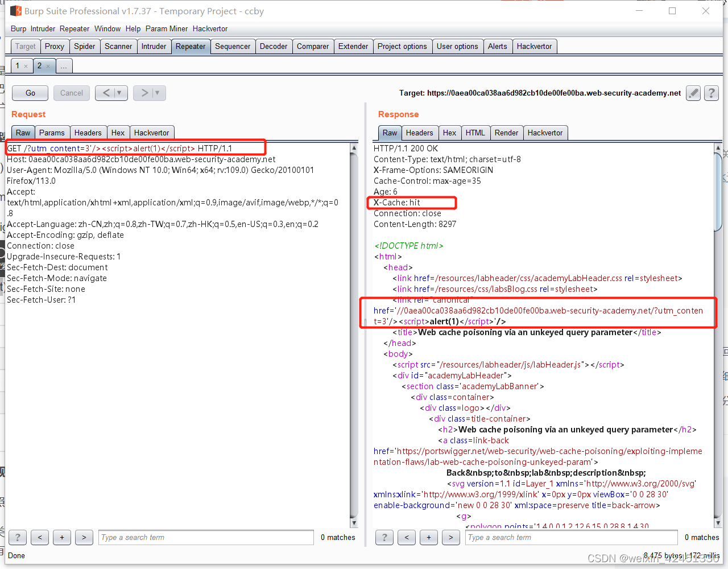Viewport: 728px width, 569px height.
Task: Go forward to next request in history
Action: pyautogui.click(x=144, y=93)
